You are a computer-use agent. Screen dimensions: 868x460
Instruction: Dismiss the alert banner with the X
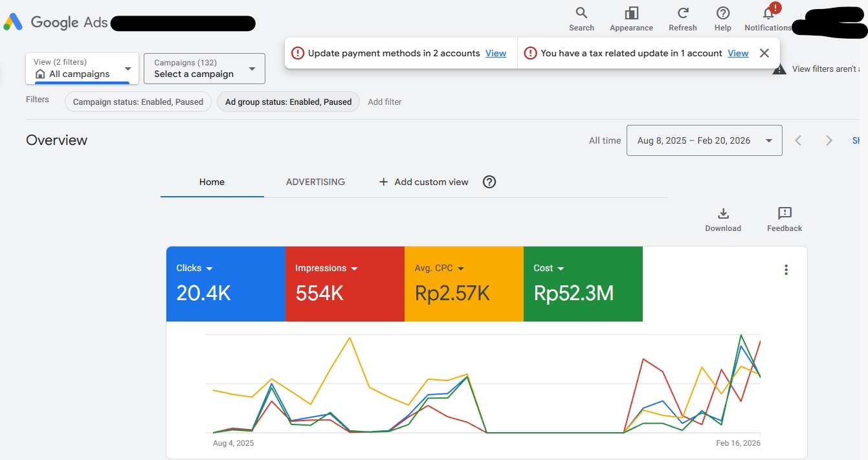coord(764,53)
